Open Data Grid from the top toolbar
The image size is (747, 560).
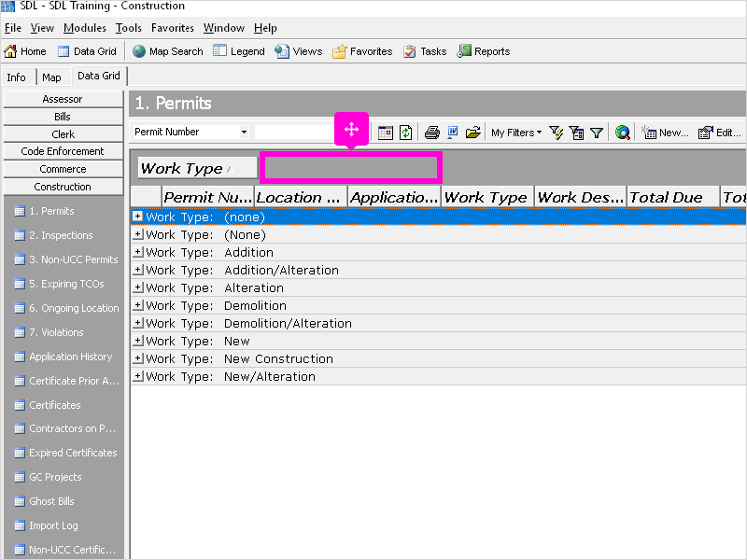coord(87,51)
